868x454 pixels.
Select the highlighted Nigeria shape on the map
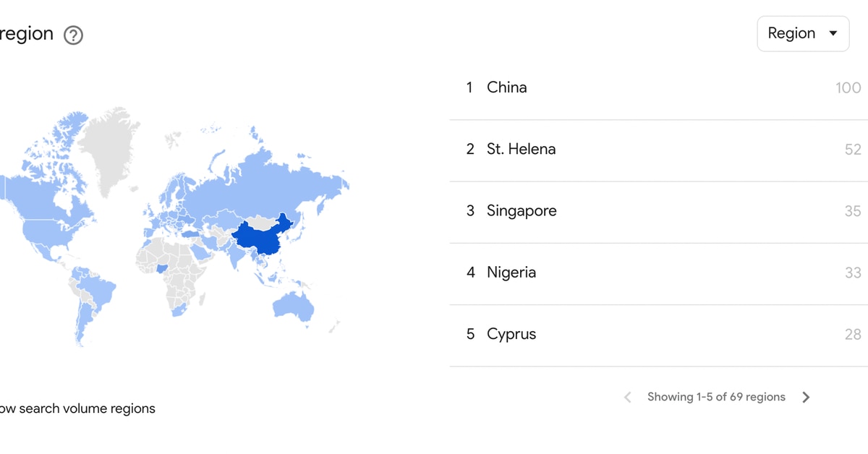coord(161,268)
